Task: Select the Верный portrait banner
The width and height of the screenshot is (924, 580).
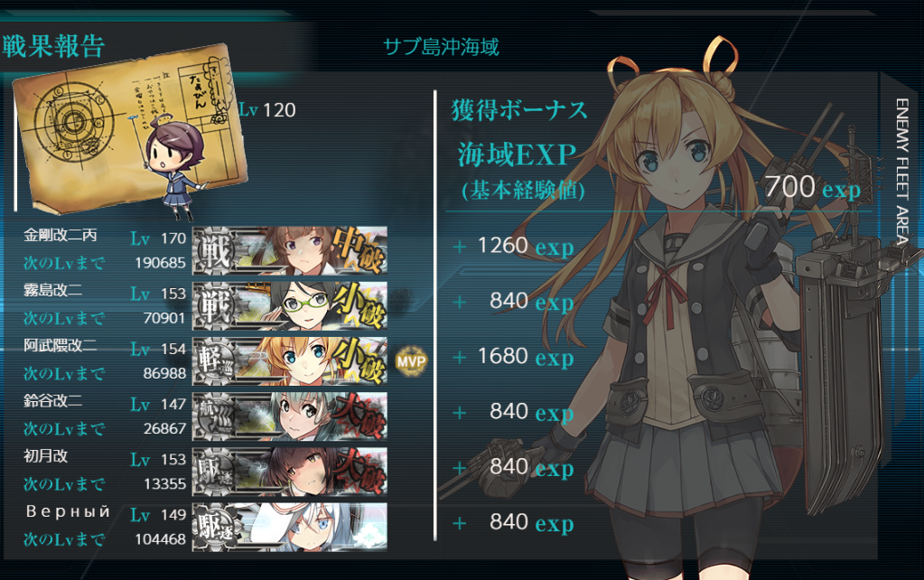Action: [x=289, y=527]
